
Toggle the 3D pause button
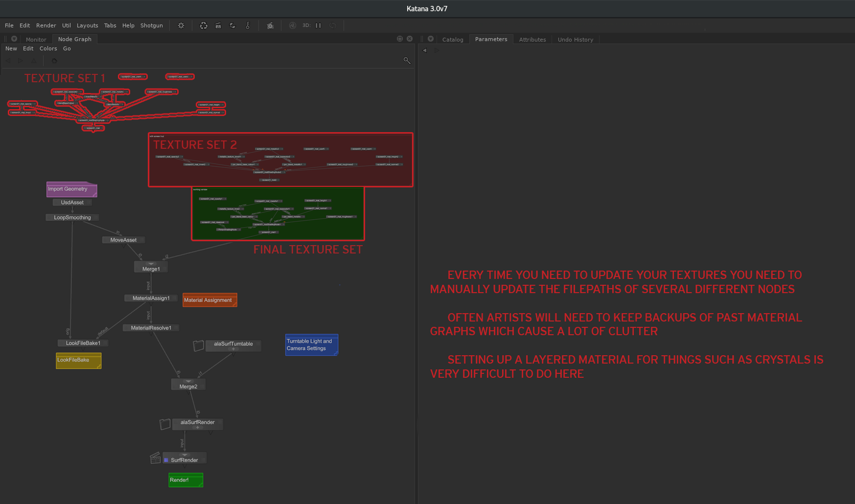point(318,25)
